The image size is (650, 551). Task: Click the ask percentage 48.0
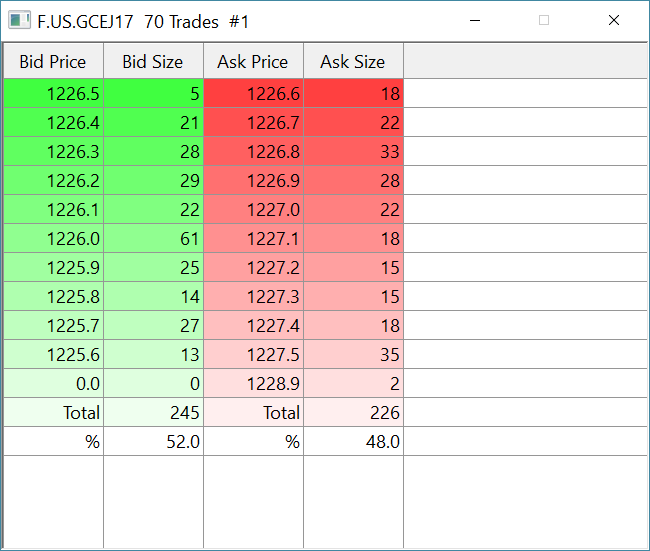(353, 442)
